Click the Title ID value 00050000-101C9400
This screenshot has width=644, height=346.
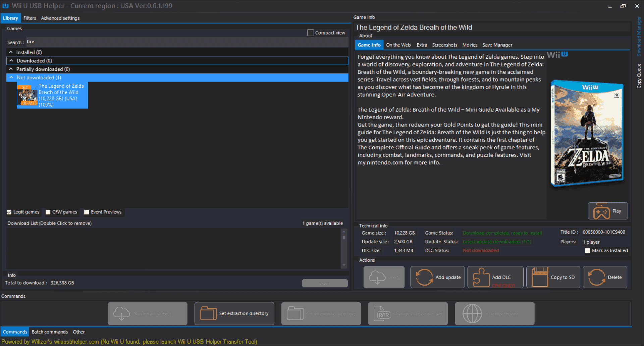point(604,232)
